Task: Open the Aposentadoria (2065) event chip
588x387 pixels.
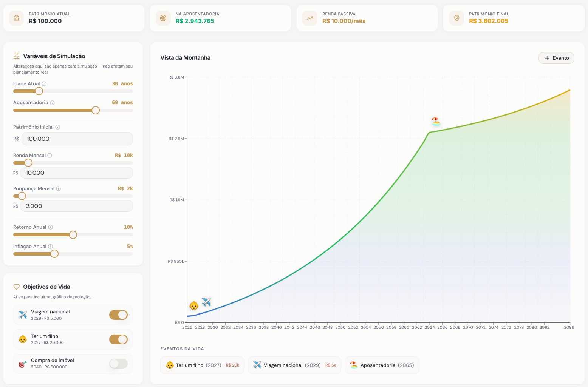Action: point(382,365)
